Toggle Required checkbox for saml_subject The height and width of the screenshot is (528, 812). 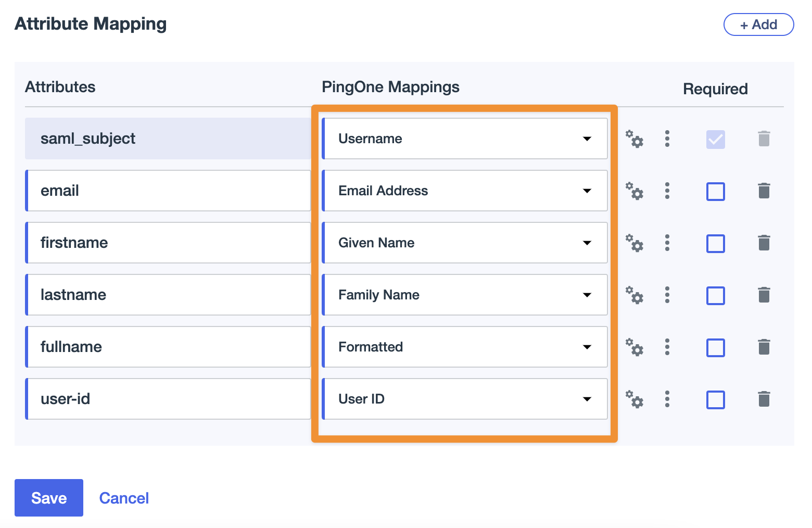coord(716,139)
